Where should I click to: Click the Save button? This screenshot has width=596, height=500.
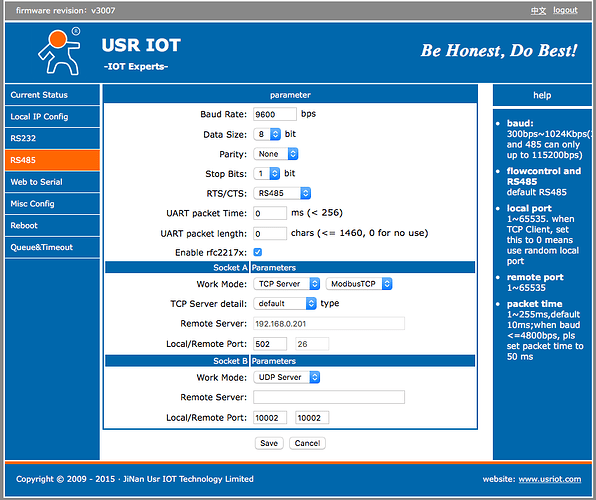[269, 443]
